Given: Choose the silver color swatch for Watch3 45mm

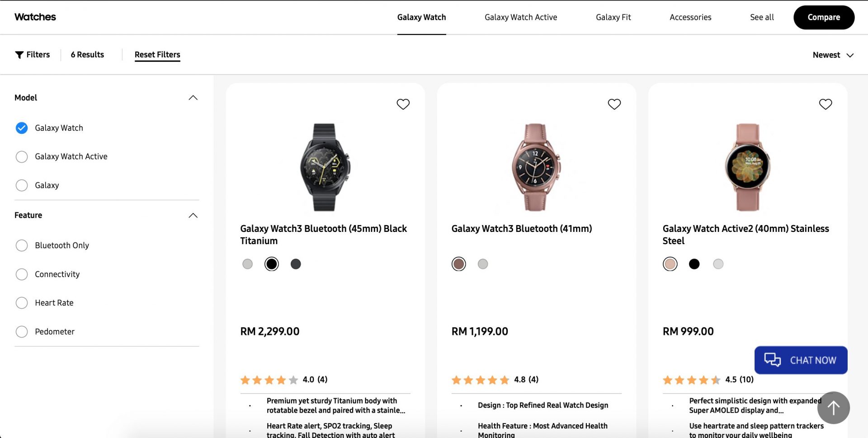Looking at the screenshot, I should [247, 264].
